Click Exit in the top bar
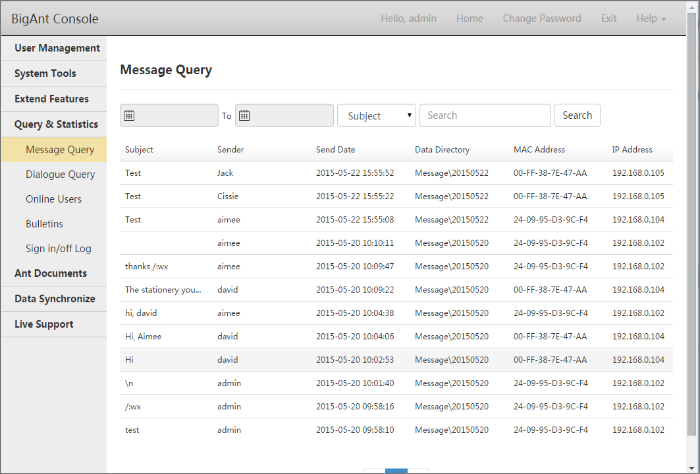Image resolution: width=700 pixels, height=474 pixels. tap(608, 18)
